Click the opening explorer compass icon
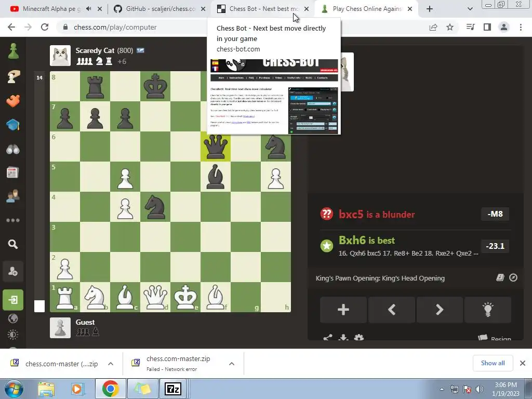 pyautogui.click(x=513, y=277)
